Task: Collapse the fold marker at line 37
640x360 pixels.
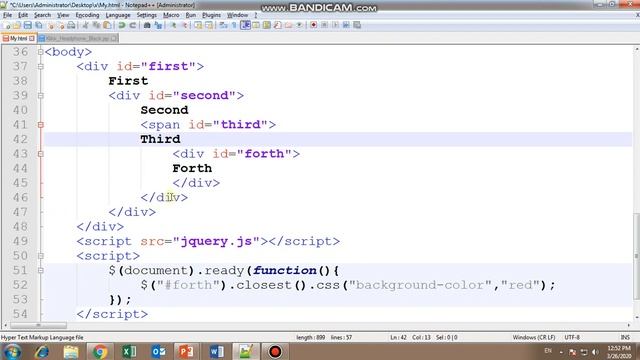Action: pyautogui.click(x=40, y=66)
